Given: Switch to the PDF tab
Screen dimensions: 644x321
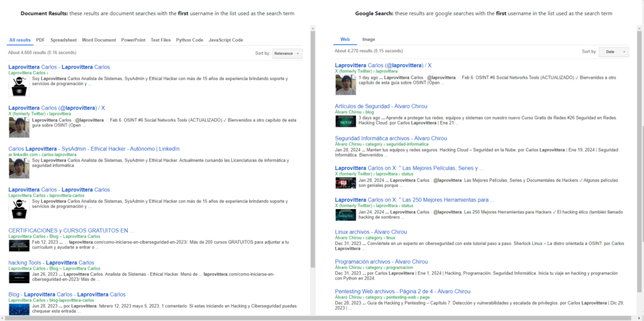Looking at the screenshot, I should [x=40, y=40].
